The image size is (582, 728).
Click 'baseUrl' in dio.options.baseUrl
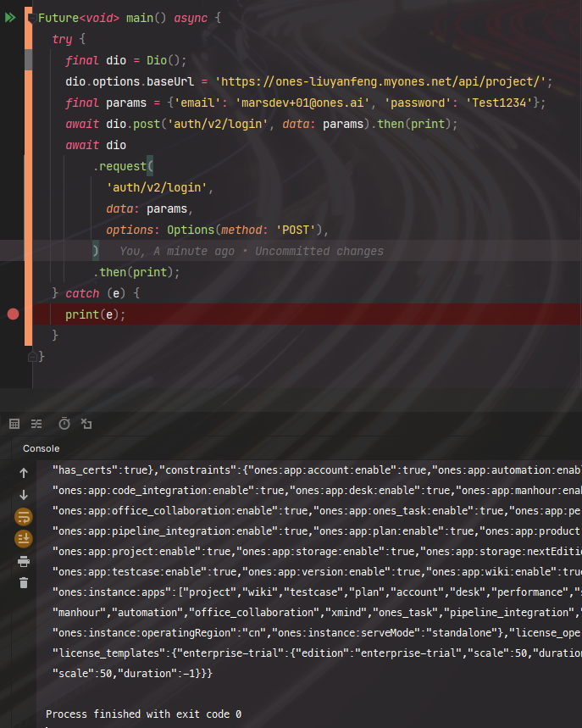[x=170, y=81]
